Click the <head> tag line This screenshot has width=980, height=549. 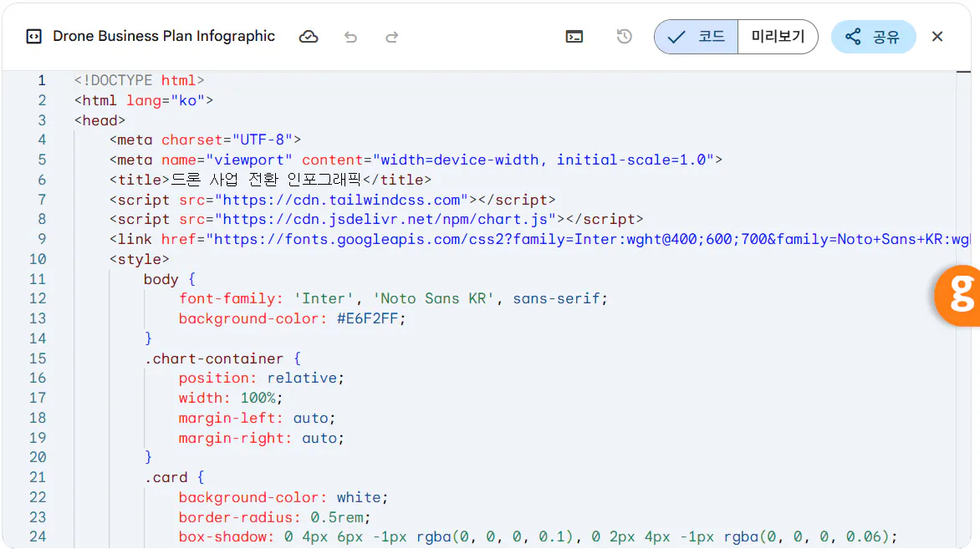(x=100, y=120)
